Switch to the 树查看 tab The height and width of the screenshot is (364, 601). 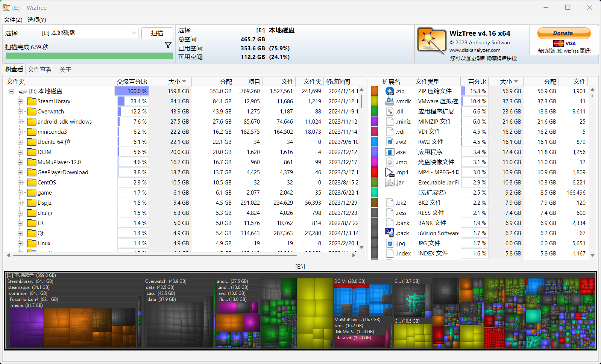pos(14,69)
